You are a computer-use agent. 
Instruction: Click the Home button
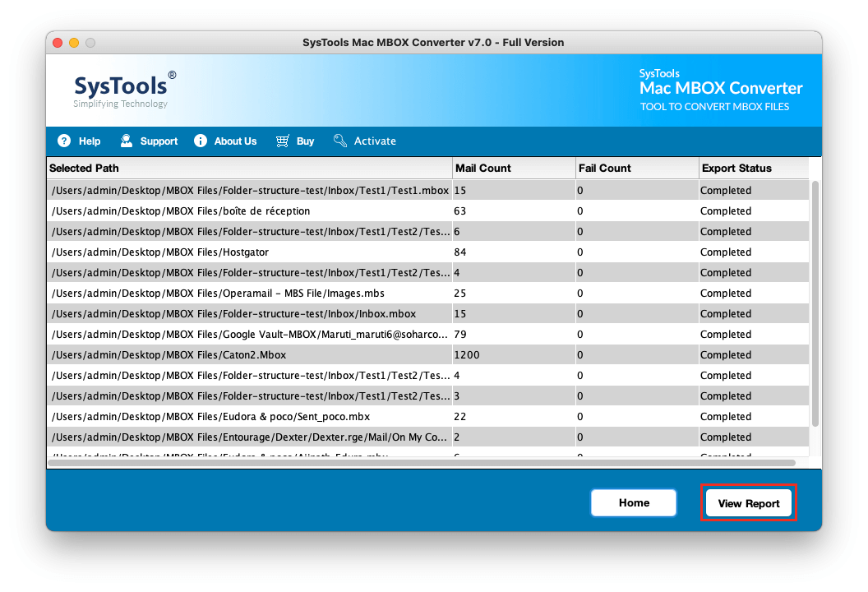click(x=634, y=503)
